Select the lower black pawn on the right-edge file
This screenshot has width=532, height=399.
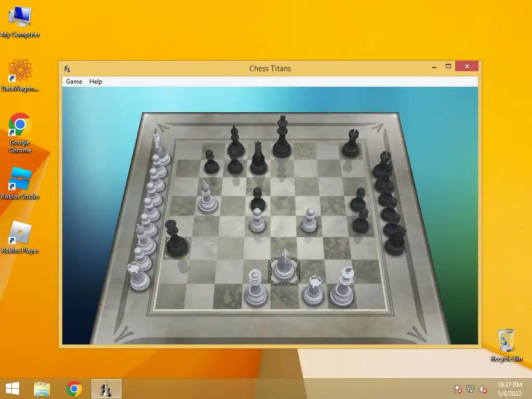point(361,221)
